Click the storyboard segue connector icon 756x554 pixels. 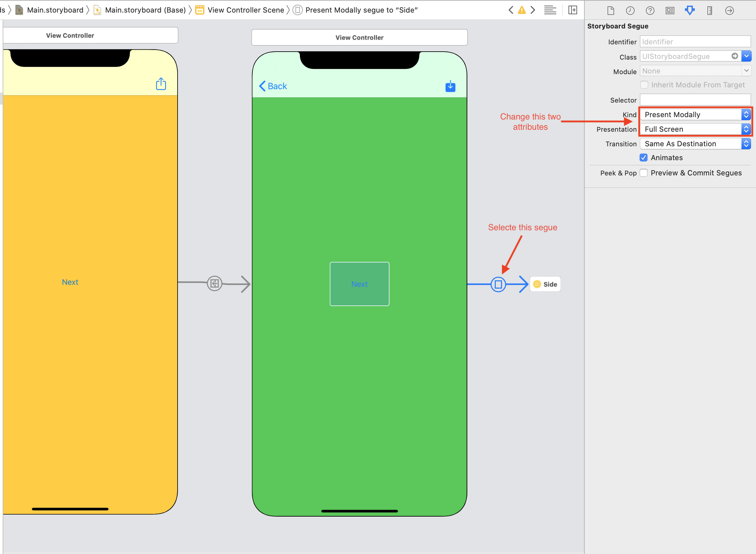pyautogui.click(x=498, y=284)
